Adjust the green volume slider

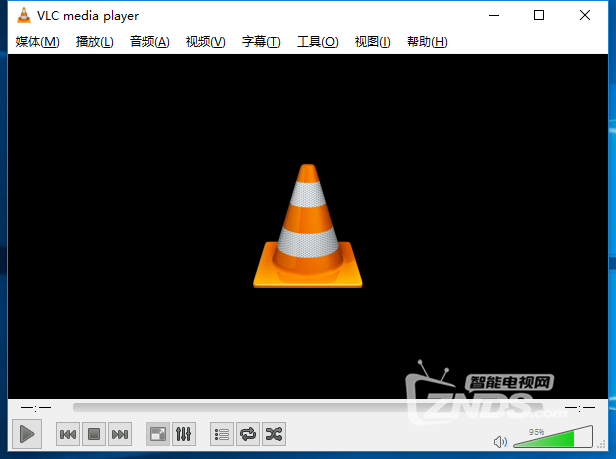553,437
